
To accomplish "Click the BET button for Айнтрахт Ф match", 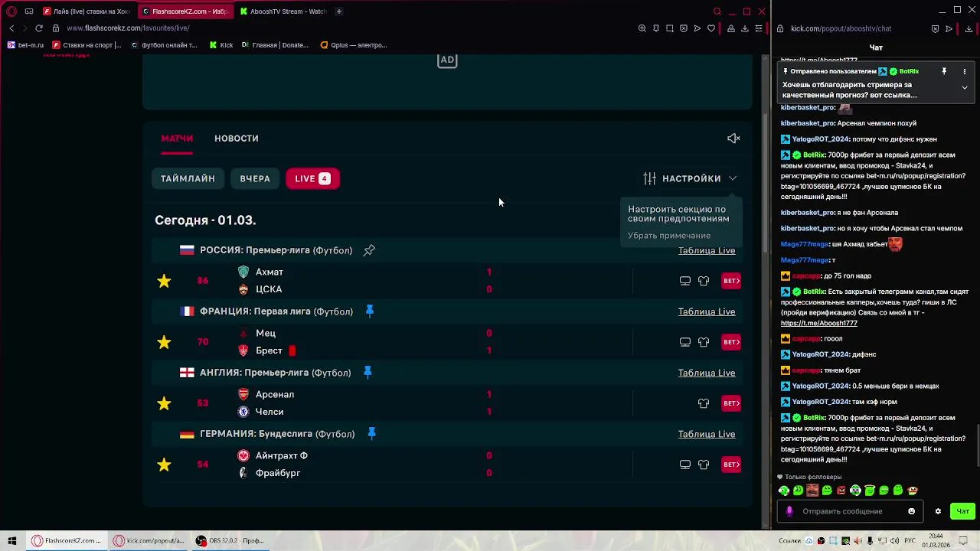I will [x=731, y=465].
